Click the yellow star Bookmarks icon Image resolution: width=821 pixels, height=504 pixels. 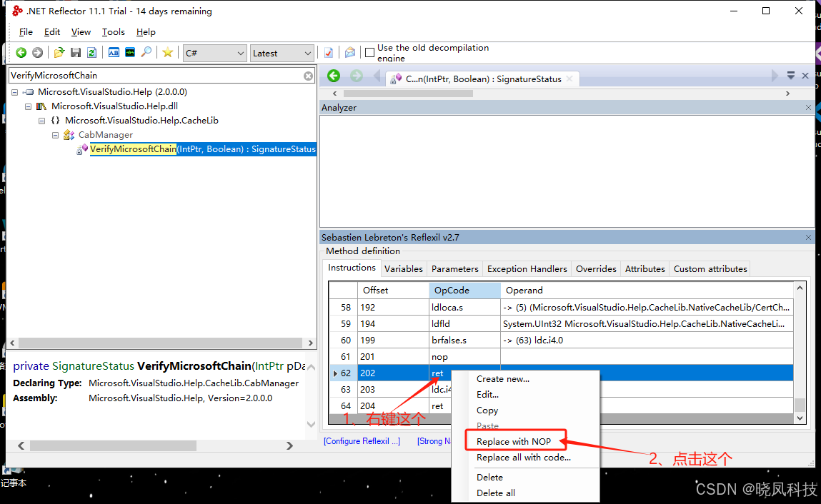click(x=167, y=52)
